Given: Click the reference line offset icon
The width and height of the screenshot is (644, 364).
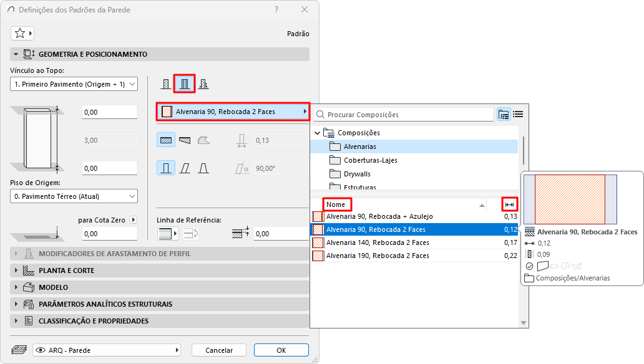Looking at the screenshot, I should tap(240, 232).
